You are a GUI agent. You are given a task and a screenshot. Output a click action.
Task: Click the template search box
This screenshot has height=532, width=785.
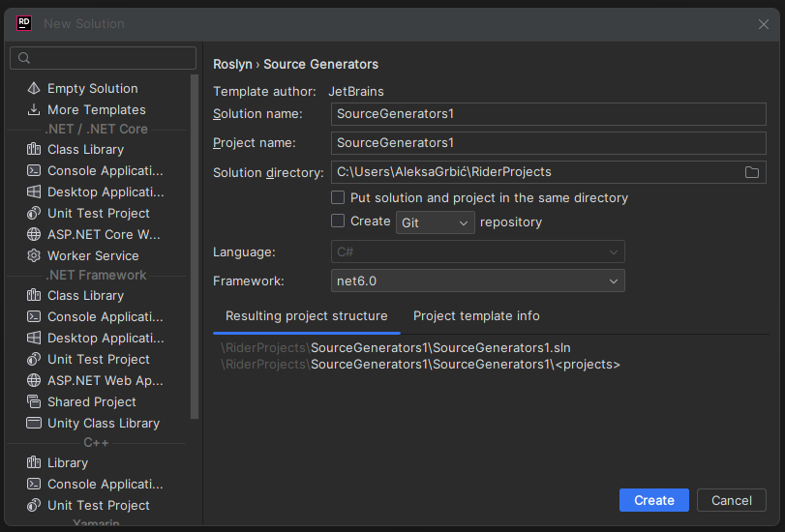point(103,58)
